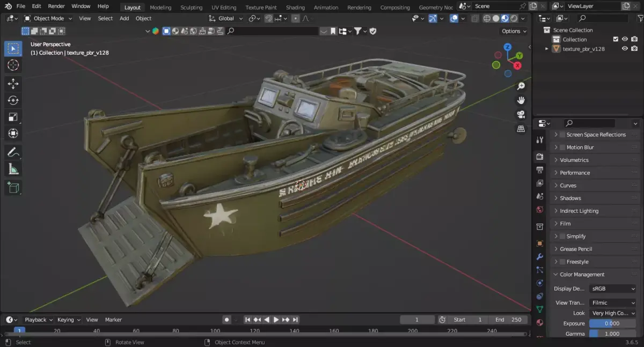
Task: Open the Output properties tab
Action: tap(540, 170)
